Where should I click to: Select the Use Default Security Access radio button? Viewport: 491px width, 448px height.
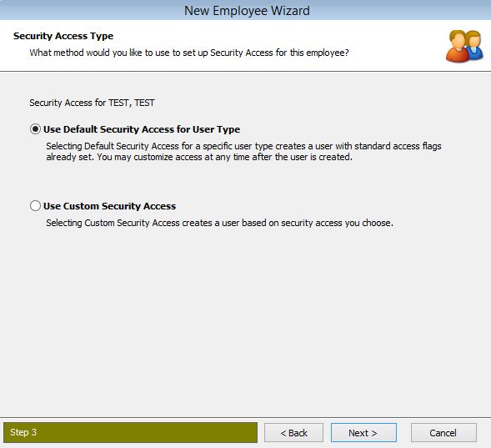[x=35, y=129]
